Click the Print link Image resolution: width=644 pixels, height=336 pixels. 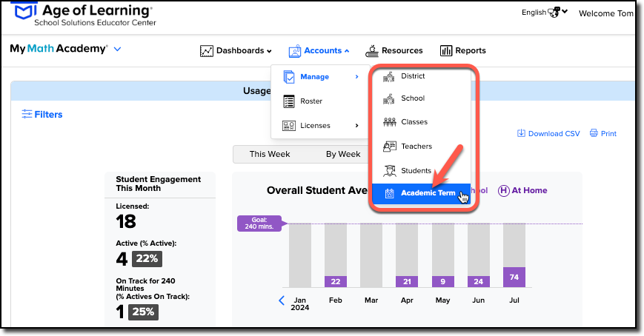(603, 133)
